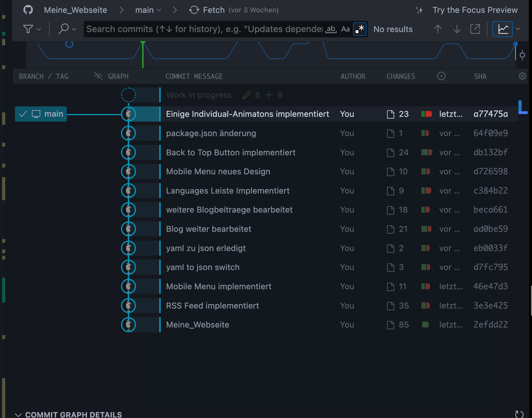The height and width of the screenshot is (418, 532).
Task: Toggle Match Whole Word search option
Action: point(331,29)
